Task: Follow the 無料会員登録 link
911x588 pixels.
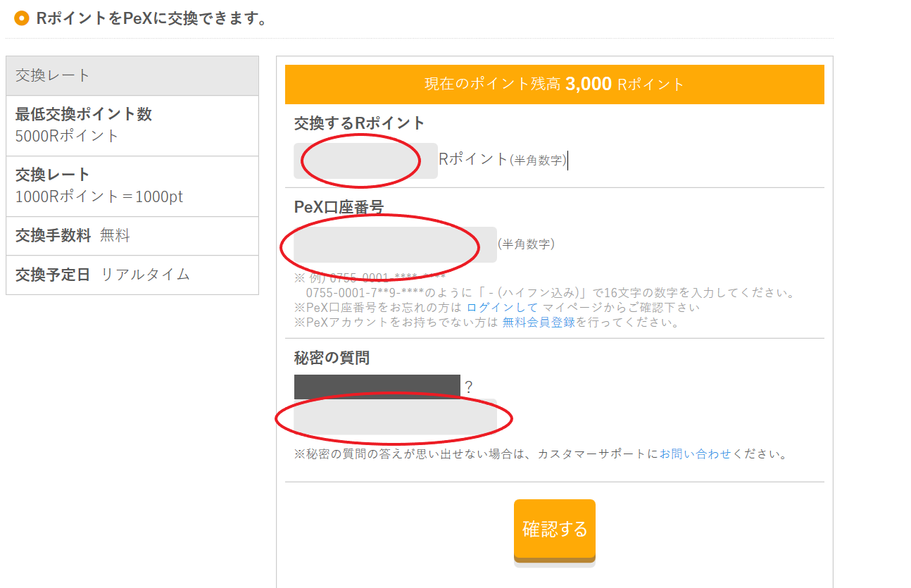Action: tap(539, 323)
